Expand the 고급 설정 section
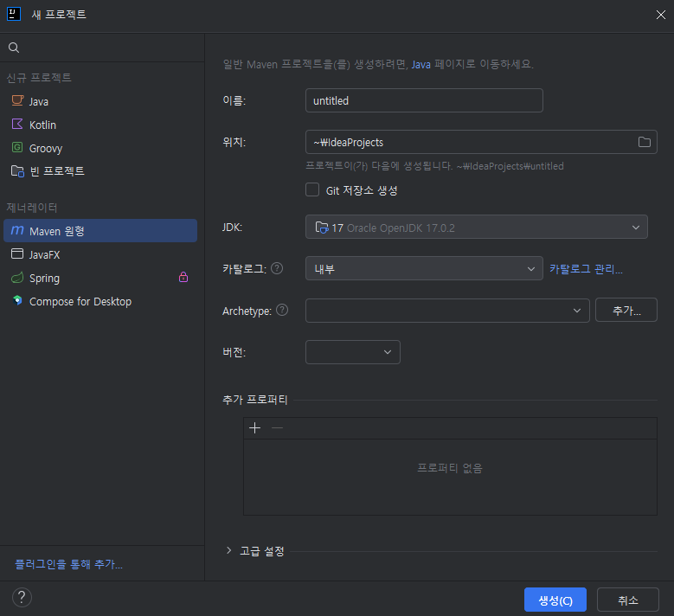674x616 pixels. [228, 550]
